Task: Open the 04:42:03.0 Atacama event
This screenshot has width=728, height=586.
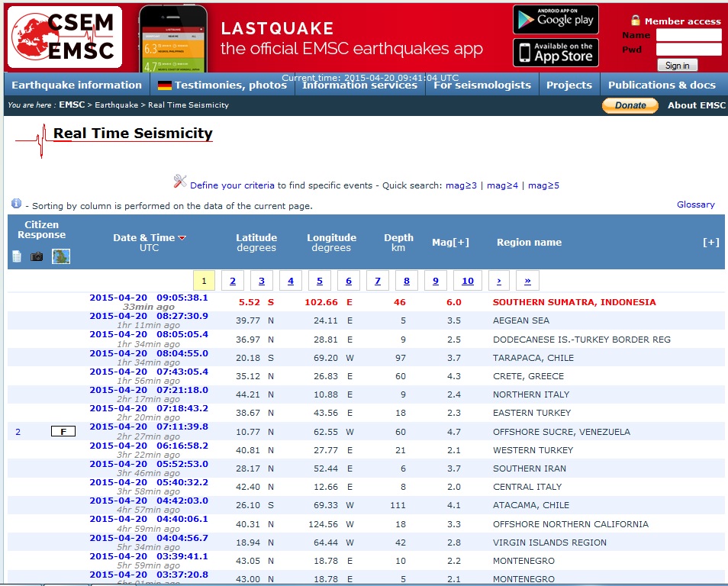Action: click(149, 501)
